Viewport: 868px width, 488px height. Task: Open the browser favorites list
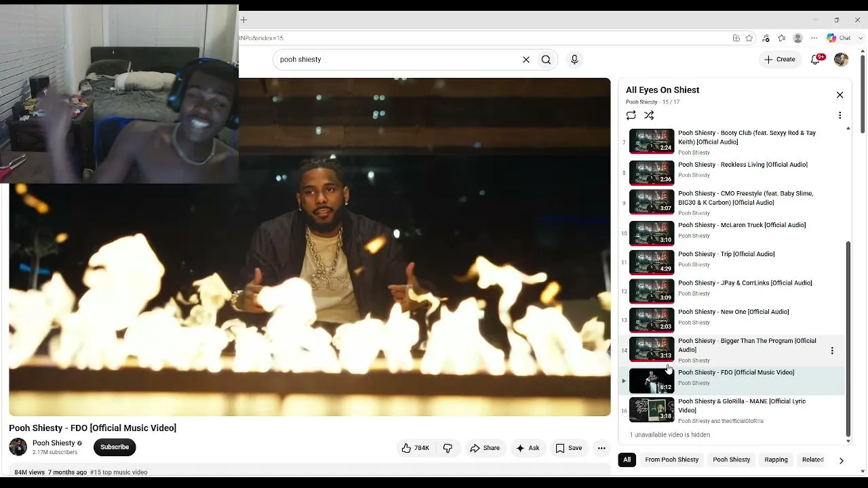[x=782, y=39]
